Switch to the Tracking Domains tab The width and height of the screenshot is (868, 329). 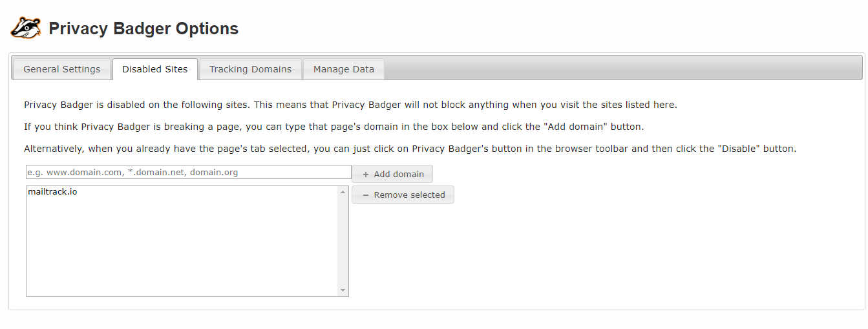250,69
